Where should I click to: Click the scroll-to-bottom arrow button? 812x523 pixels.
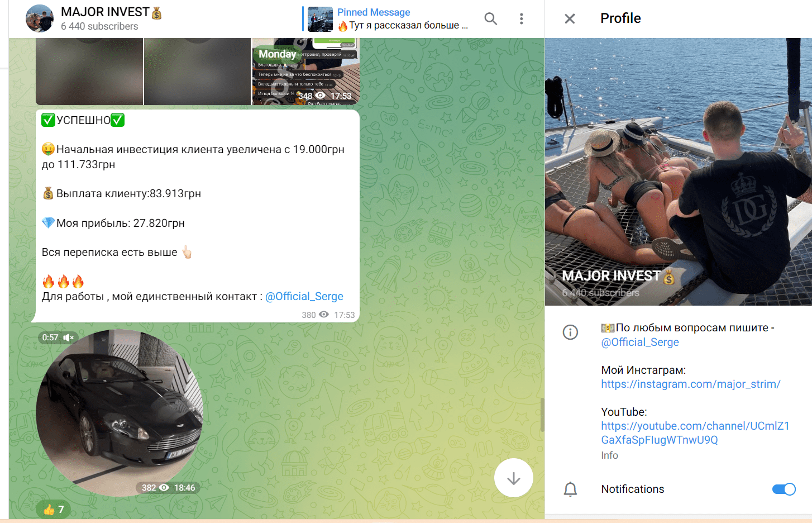coord(513,478)
